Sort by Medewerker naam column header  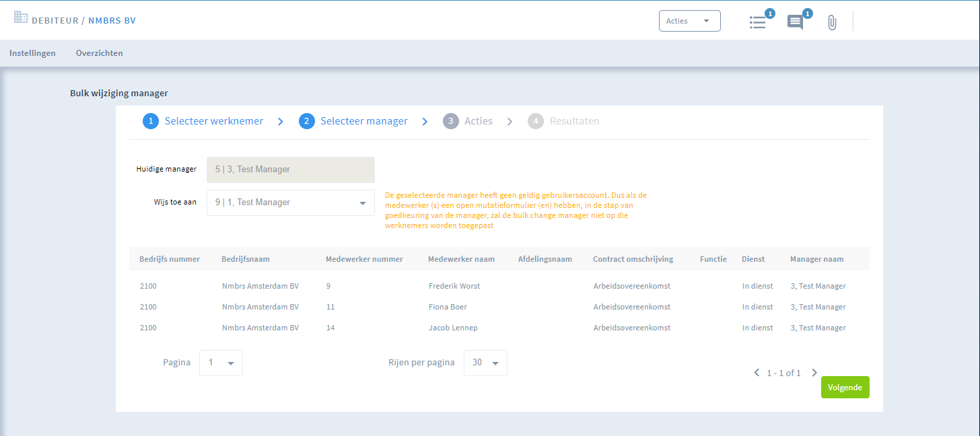[x=461, y=259]
